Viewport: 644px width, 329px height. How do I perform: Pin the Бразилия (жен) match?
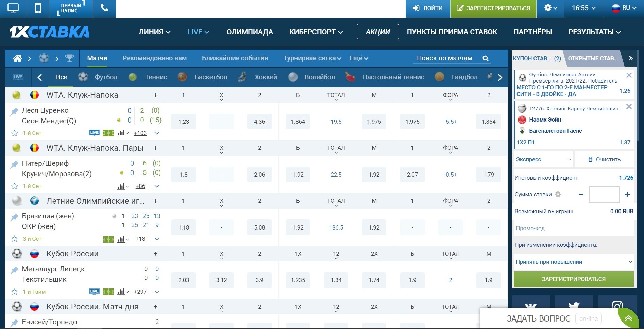14,217
